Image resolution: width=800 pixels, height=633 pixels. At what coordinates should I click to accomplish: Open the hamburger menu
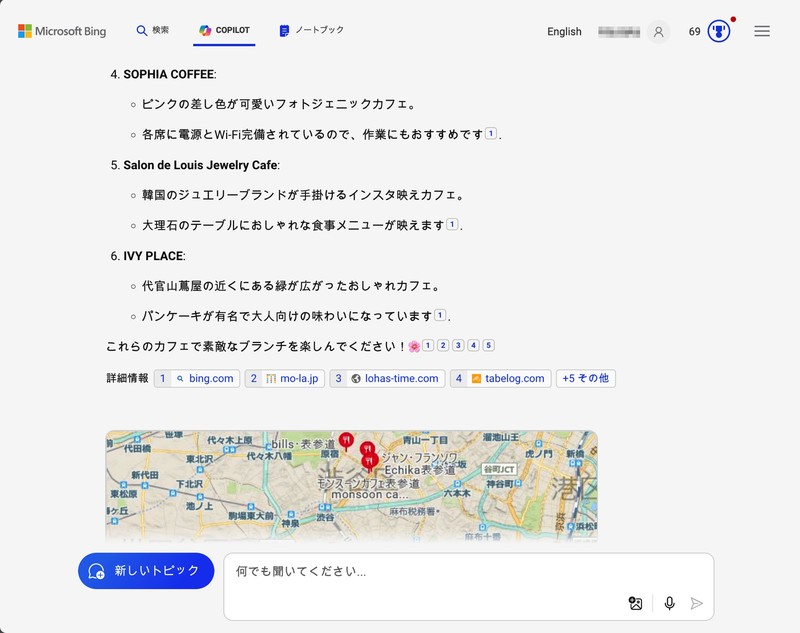click(x=762, y=32)
